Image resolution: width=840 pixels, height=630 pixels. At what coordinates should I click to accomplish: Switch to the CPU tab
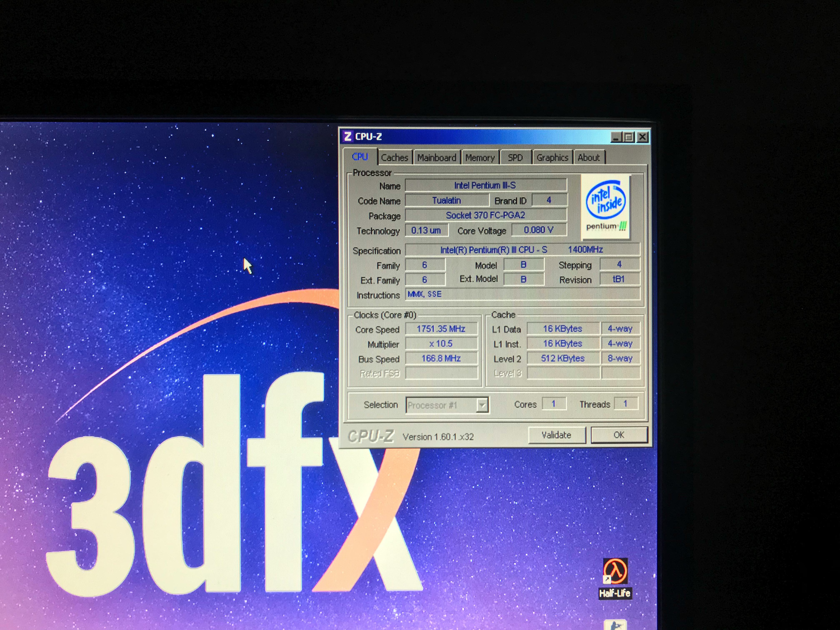coord(360,156)
